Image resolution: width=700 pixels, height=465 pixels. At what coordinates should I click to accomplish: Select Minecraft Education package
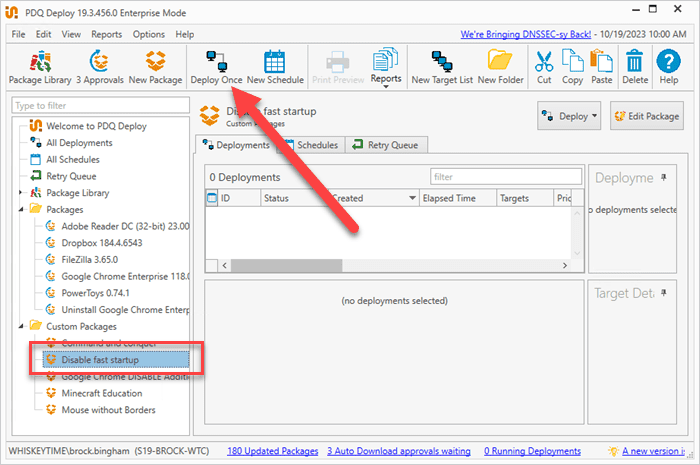pos(102,393)
